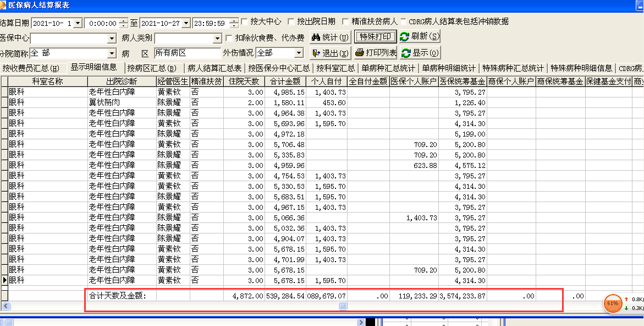This screenshot has height=326, width=644.
Task: Expand the 医保中心 combo box
Action: pyautogui.click(x=112, y=39)
